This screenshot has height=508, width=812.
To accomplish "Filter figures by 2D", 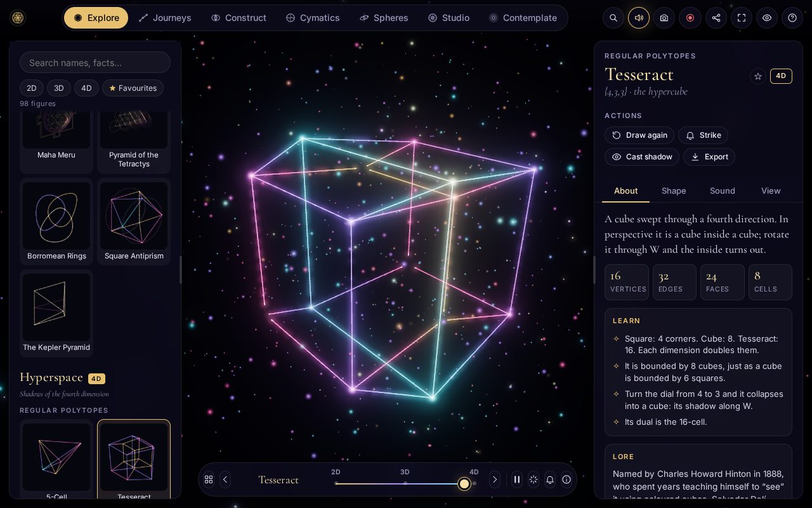I will tap(32, 88).
